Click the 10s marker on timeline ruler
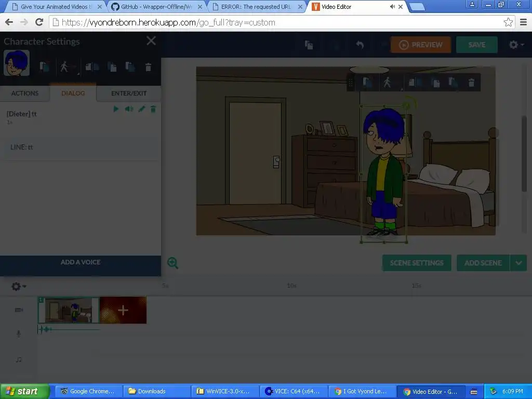This screenshot has height=399, width=532. pos(292,286)
